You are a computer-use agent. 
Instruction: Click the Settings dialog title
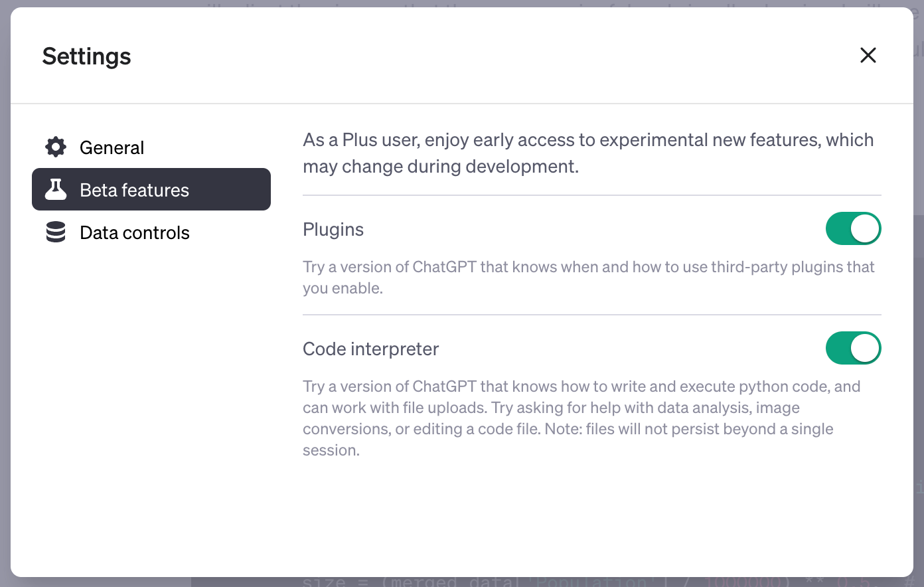tap(87, 56)
